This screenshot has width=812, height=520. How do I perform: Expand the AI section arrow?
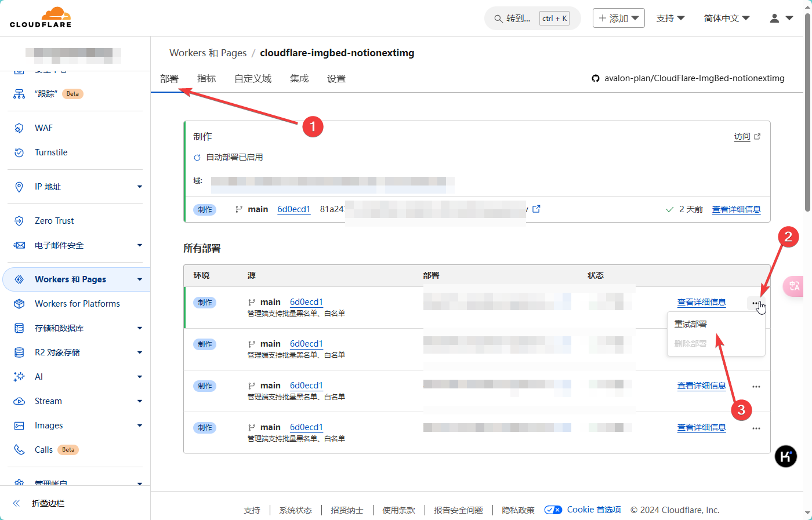tap(140, 377)
